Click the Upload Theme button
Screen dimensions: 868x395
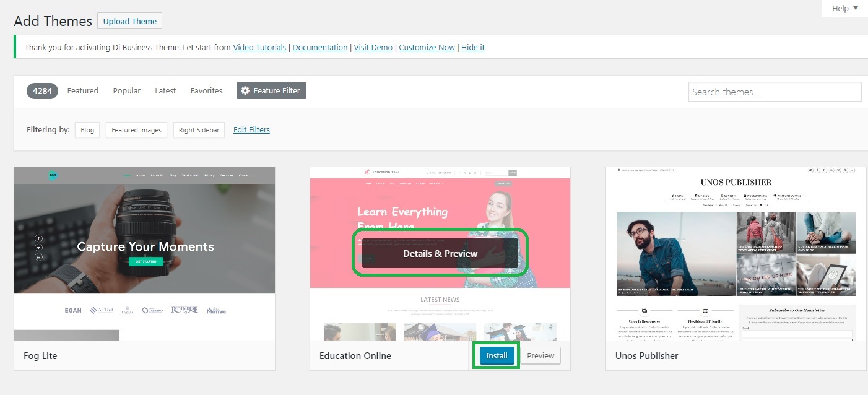129,21
